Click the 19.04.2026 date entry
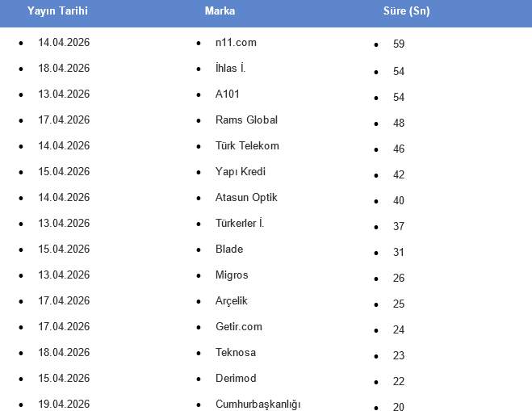This screenshot has height=411, width=532. point(64,404)
